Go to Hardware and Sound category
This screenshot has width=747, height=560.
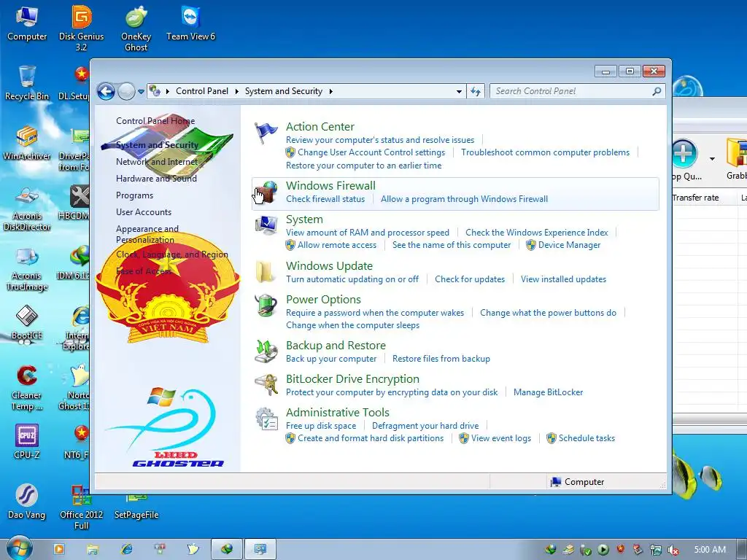pos(156,179)
